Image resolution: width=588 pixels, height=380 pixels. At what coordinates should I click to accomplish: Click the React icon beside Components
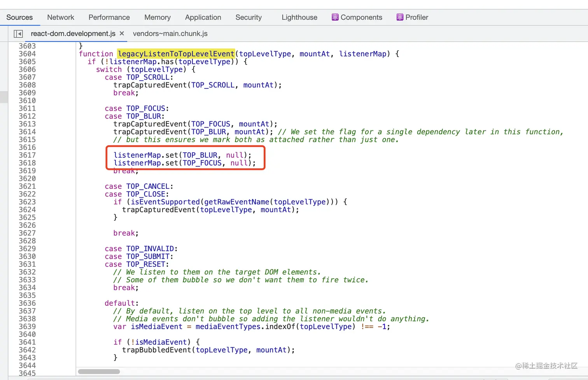[x=335, y=17]
